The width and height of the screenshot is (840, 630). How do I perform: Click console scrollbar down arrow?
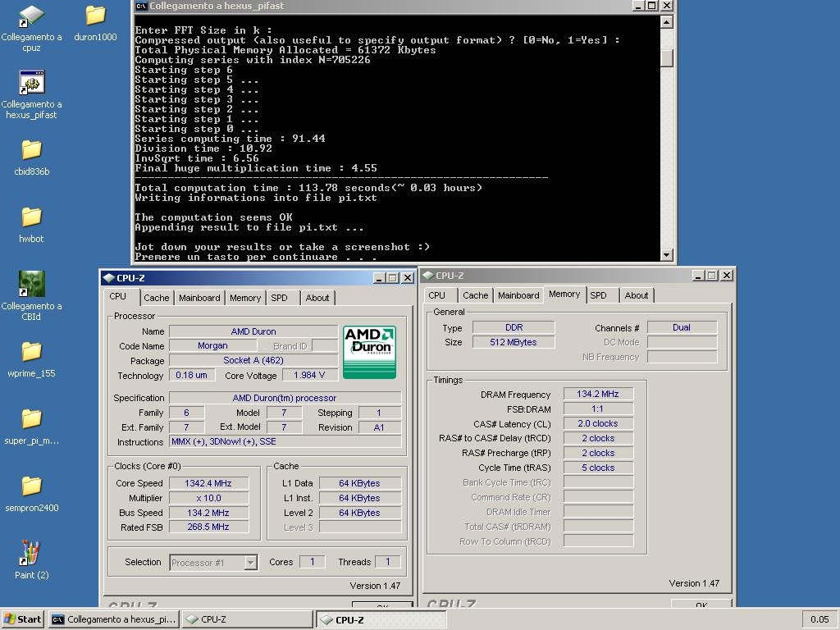coord(666,255)
